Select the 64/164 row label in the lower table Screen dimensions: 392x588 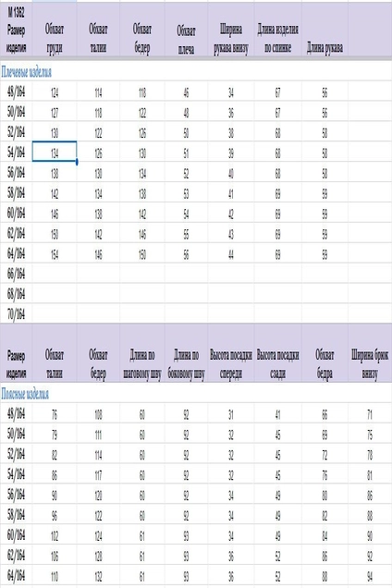16,575
